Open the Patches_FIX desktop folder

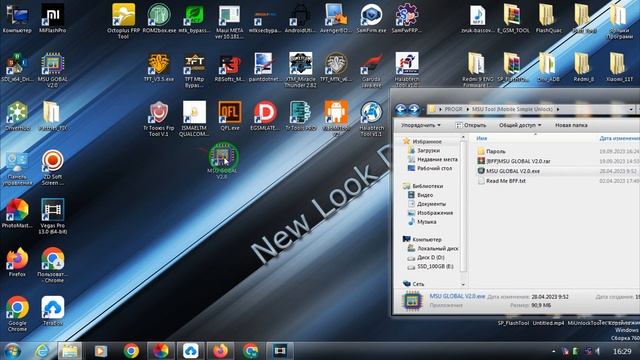click(53, 116)
